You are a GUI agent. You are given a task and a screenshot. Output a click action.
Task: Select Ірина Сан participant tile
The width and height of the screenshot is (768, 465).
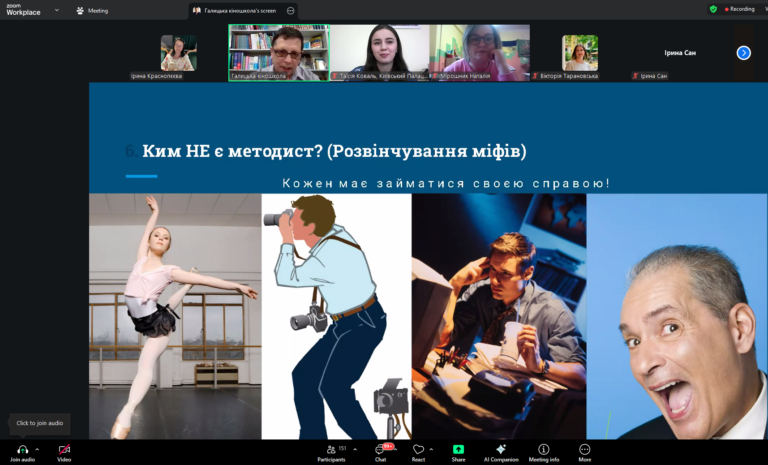(680, 53)
